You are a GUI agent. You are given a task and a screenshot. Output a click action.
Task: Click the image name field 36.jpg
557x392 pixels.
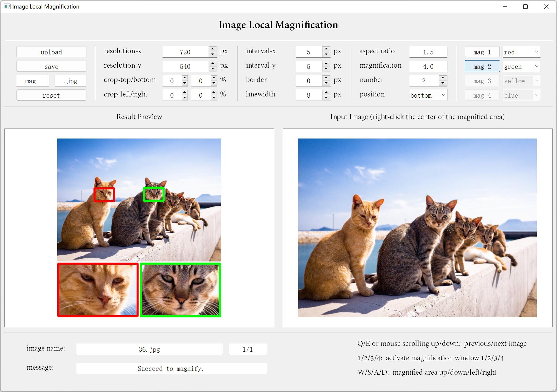point(149,349)
